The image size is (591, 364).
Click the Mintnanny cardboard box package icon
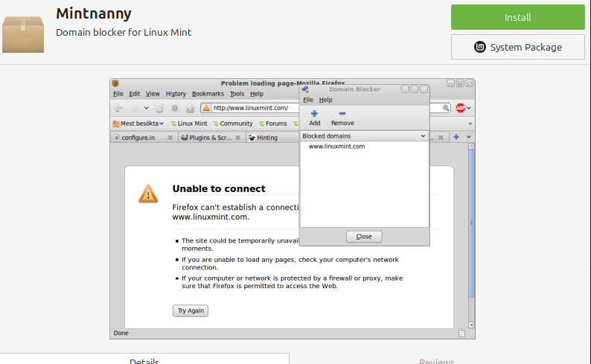[23, 34]
